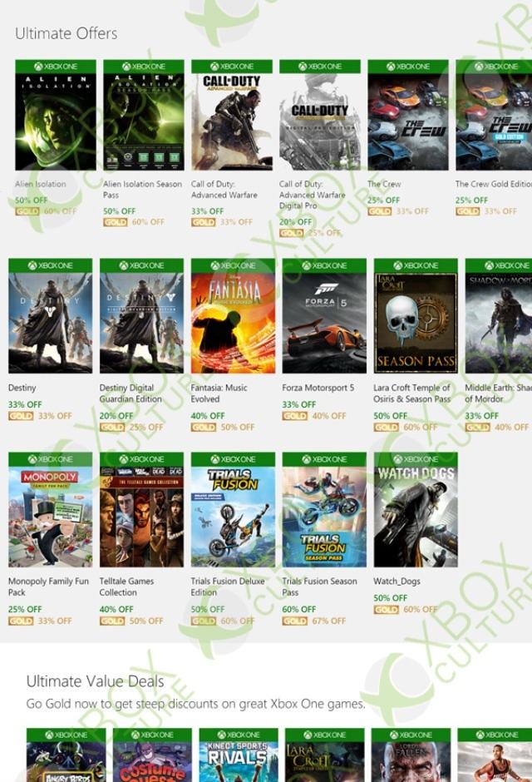This screenshot has width=532, height=782.
Task: Click the Ultimate Value Deals heading
Action: coord(95,681)
